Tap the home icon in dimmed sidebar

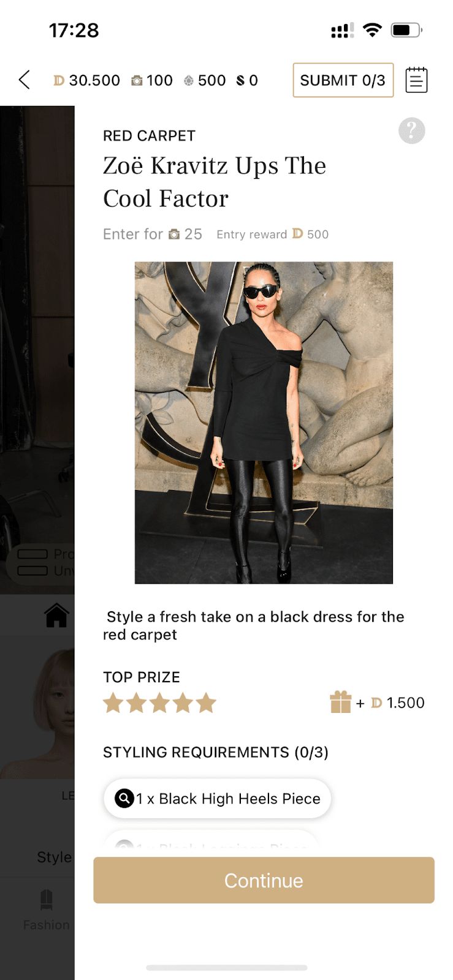pos(56,615)
